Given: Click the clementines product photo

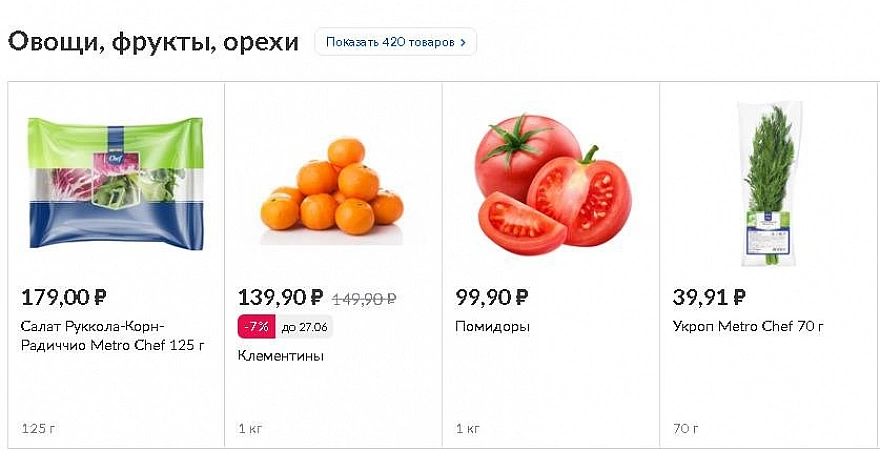Looking at the screenshot, I should tap(333, 189).
